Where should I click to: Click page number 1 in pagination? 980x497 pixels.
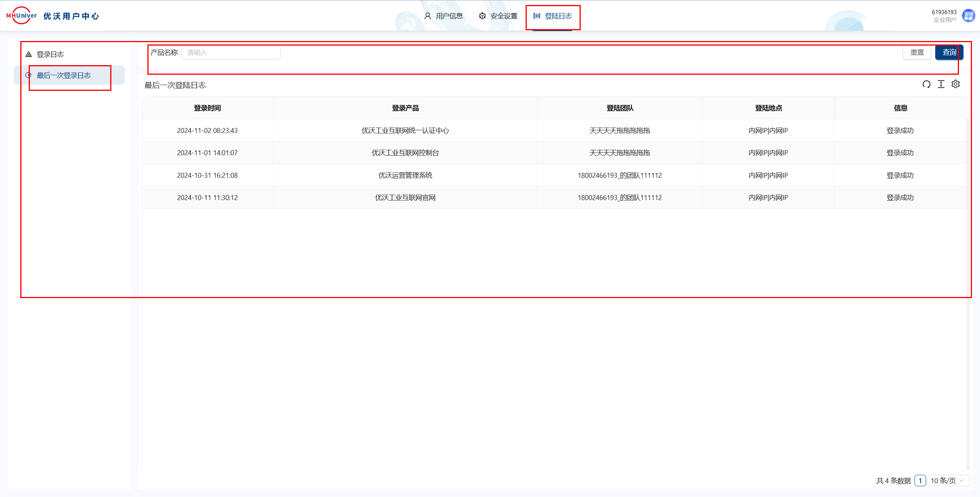pyautogui.click(x=920, y=481)
